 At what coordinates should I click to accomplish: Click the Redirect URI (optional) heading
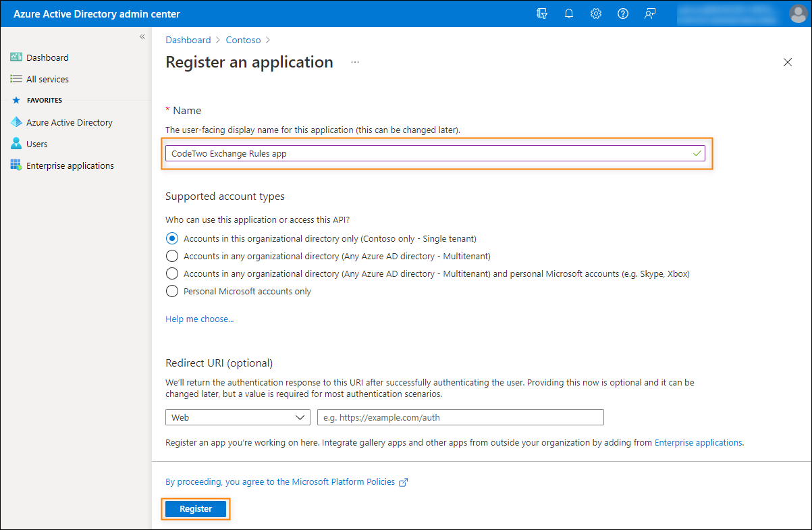219,363
